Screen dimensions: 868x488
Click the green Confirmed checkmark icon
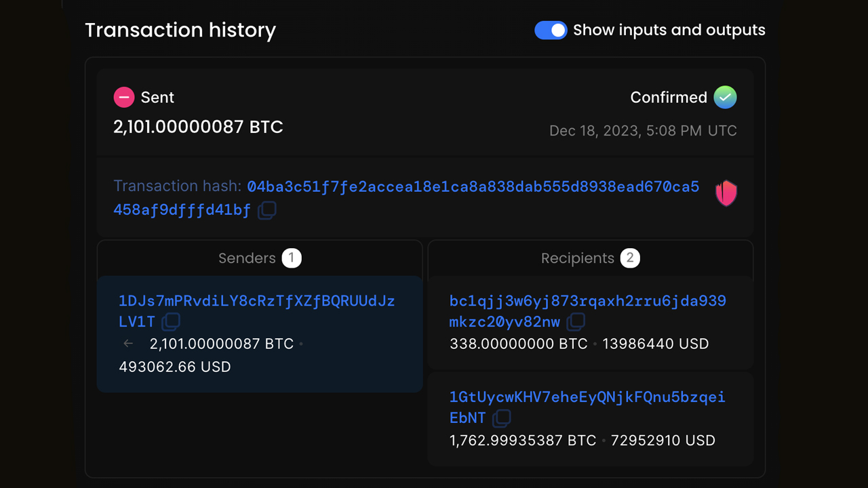(x=725, y=97)
